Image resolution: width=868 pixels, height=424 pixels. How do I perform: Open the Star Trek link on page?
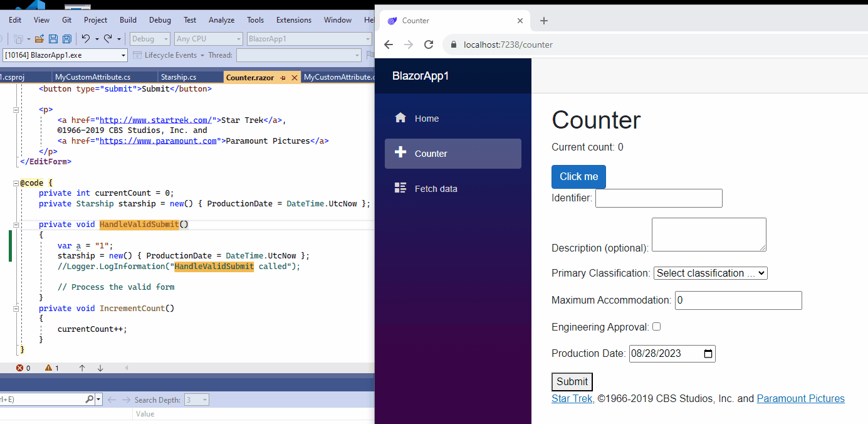(x=572, y=398)
